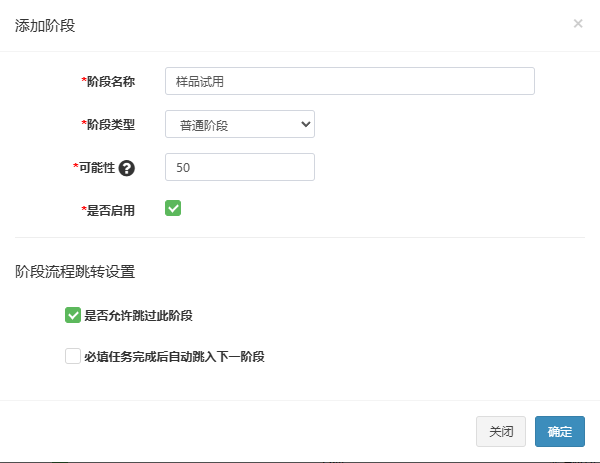The height and width of the screenshot is (463, 600).
Task: Click the 添加阶段 dialog title
Action: (x=45, y=26)
